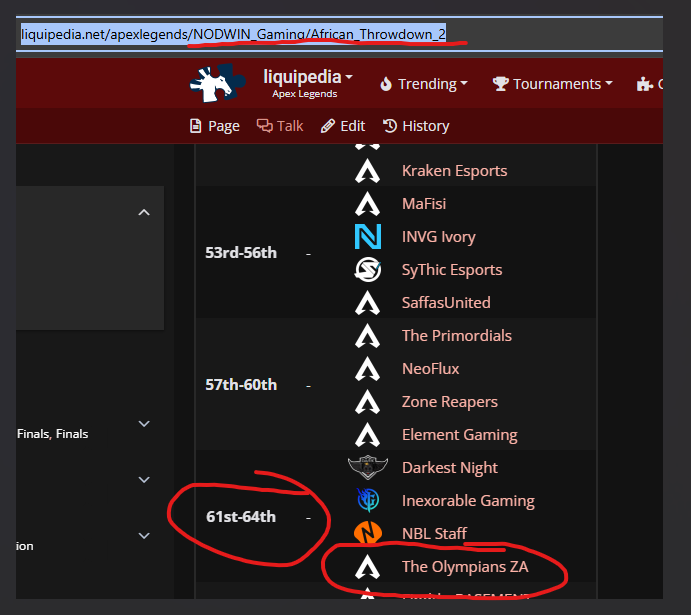This screenshot has height=615, width=691.
Task: Collapse the sidebar section with up chevron
Action: (x=144, y=212)
